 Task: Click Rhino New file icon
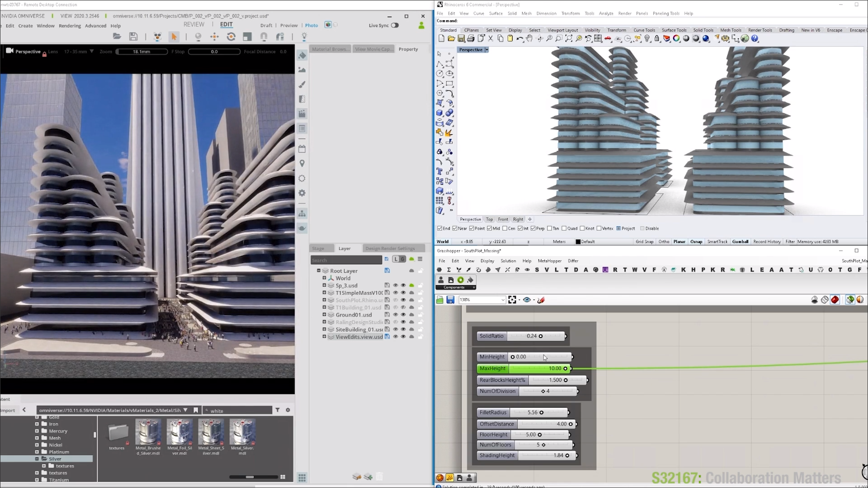click(x=441, y=39)
